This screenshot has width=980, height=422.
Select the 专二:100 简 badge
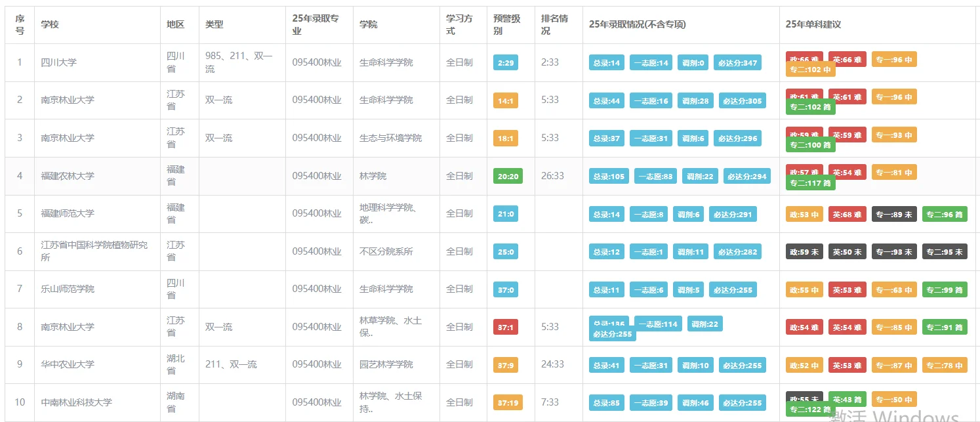810,145
